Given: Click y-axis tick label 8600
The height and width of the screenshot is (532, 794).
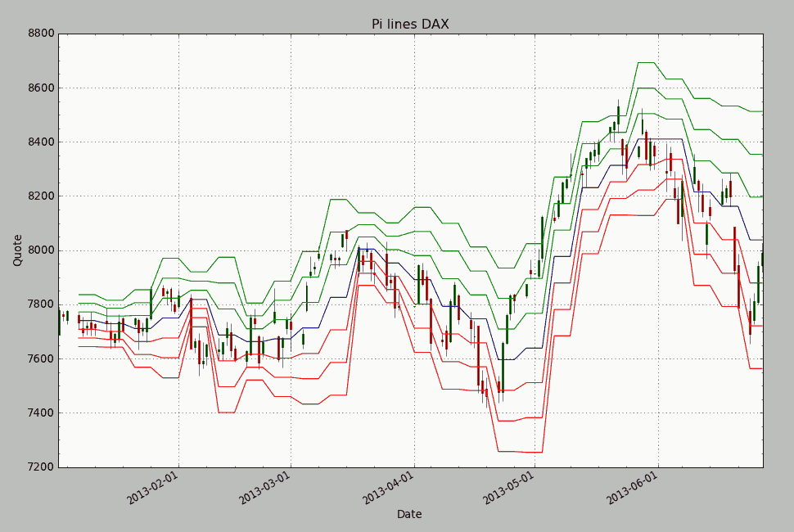Looking at the screenshot, I should (x=42, y=88).
